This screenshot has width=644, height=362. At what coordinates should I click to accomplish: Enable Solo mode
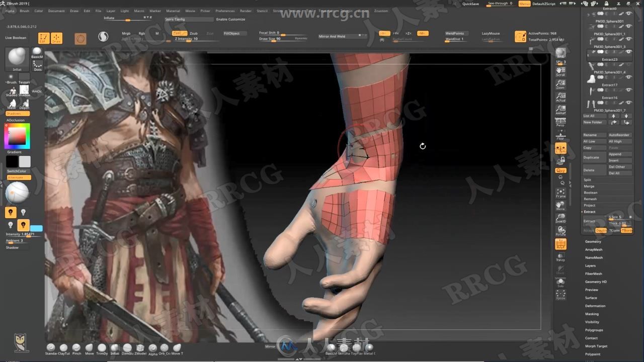tap(560, 283)
